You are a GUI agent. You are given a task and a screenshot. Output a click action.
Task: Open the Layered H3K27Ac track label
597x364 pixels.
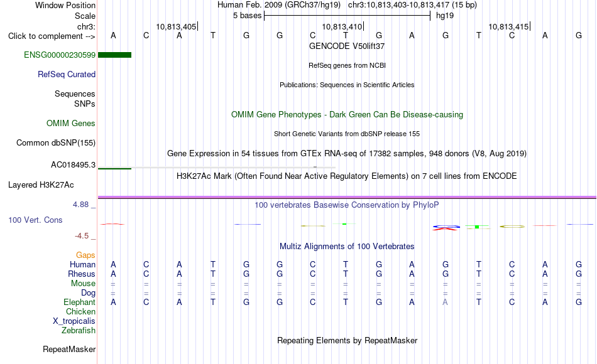click(x=41, y=185)
